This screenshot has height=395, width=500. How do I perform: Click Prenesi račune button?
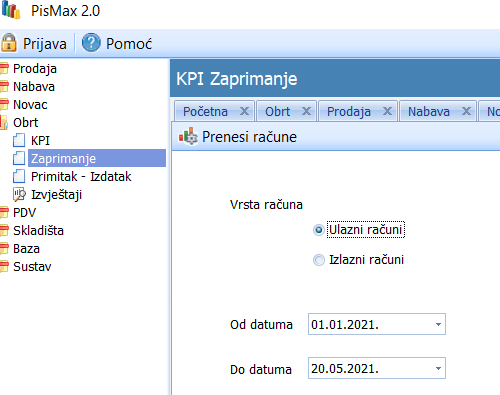tap(238, 137)
